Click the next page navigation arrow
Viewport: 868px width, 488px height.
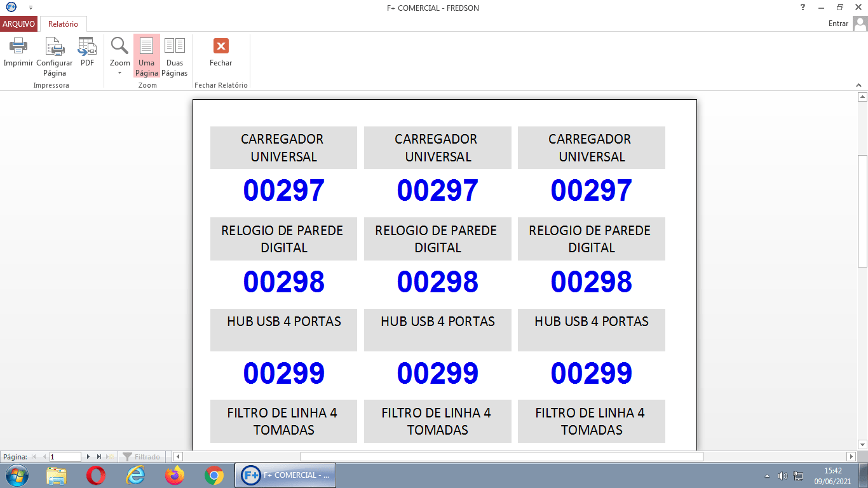tap(88, 457)
